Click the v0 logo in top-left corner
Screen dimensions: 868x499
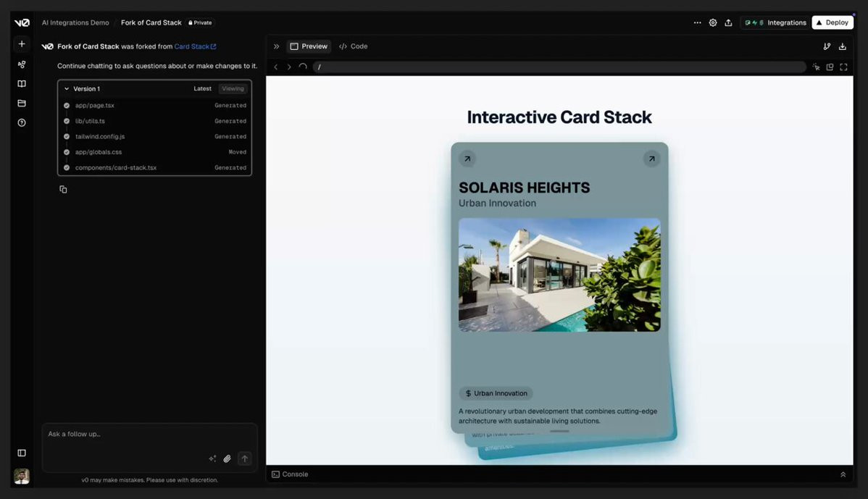[x=22, y=22]
